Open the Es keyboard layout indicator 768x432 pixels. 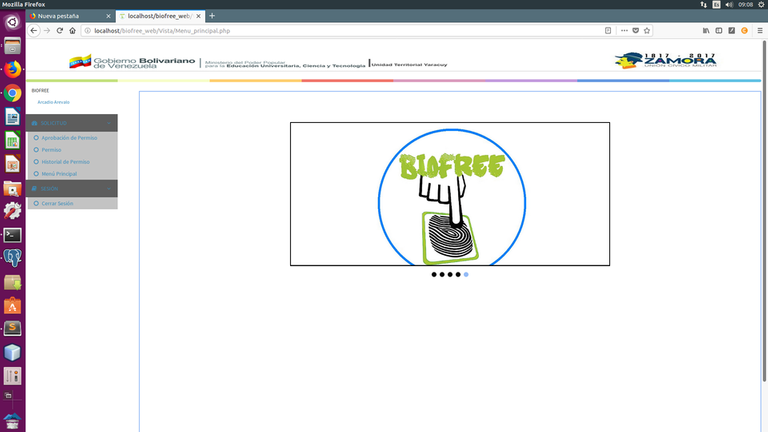[717, 4]
